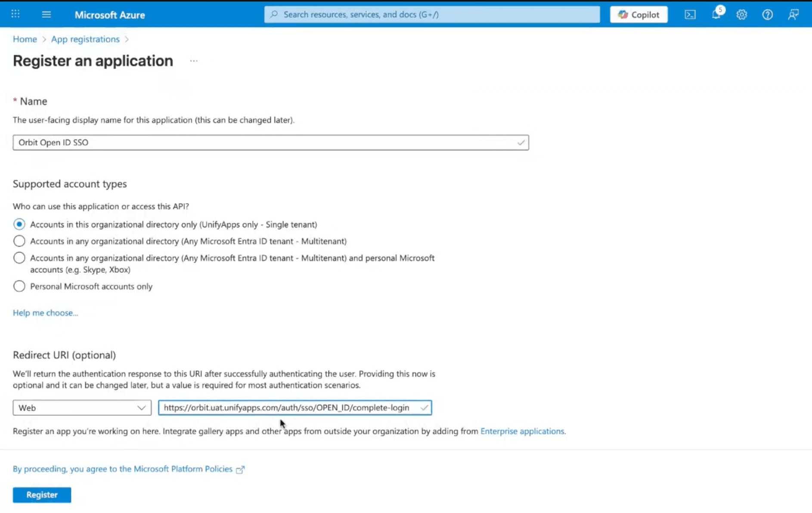Go to Home breadcrumb
The height and width of the screenshot is (513, 812).
click(25, 39)
